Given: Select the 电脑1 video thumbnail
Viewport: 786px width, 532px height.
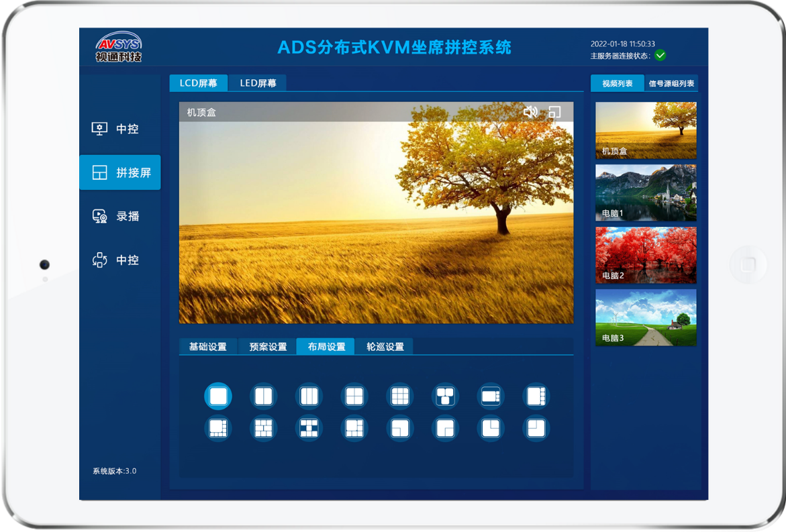Looking at the screenshot, I should point(646,193).
